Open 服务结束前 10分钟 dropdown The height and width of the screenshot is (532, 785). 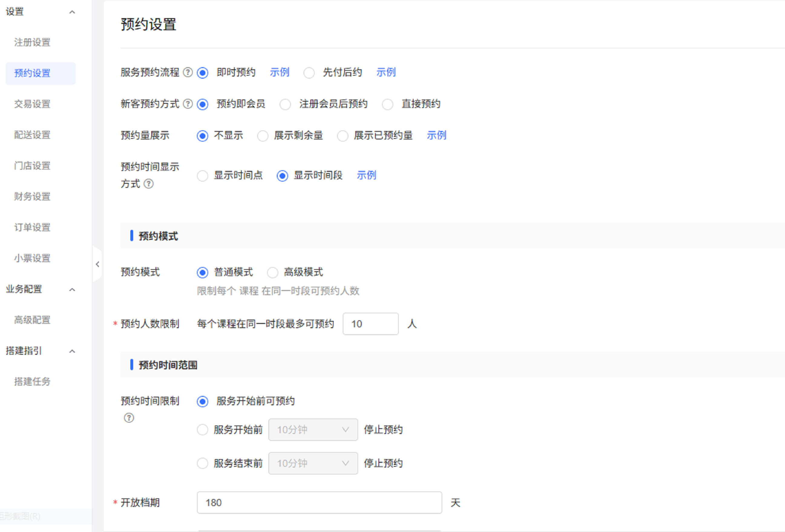tap(313, 463)
